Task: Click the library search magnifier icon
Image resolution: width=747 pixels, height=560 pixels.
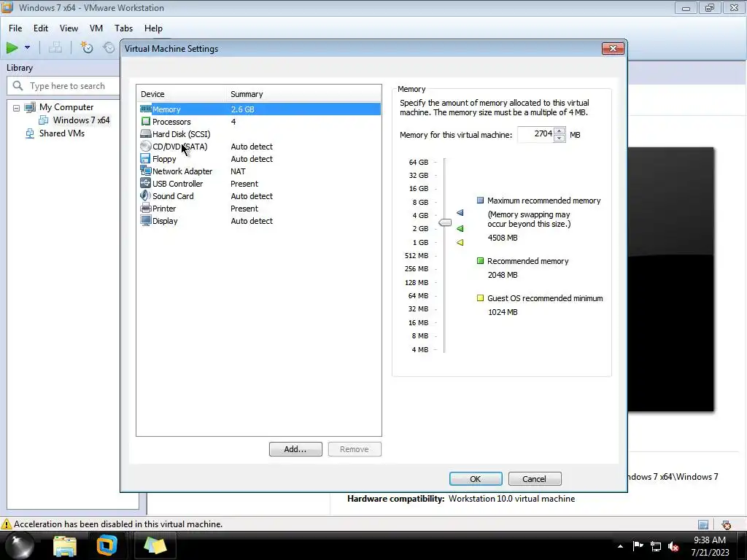Action: point(18,86)
